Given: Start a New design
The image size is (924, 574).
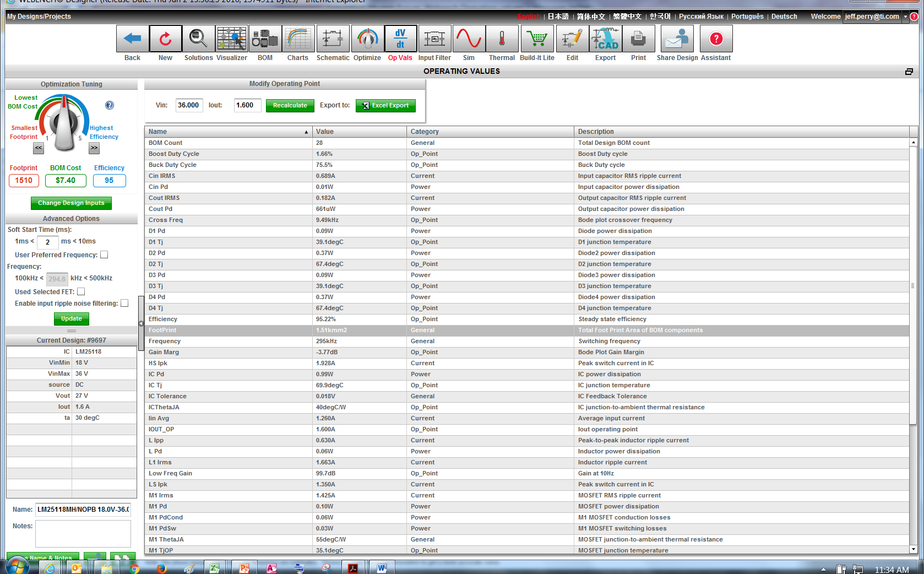Looking at the screenshot, I should click(165, 39).
